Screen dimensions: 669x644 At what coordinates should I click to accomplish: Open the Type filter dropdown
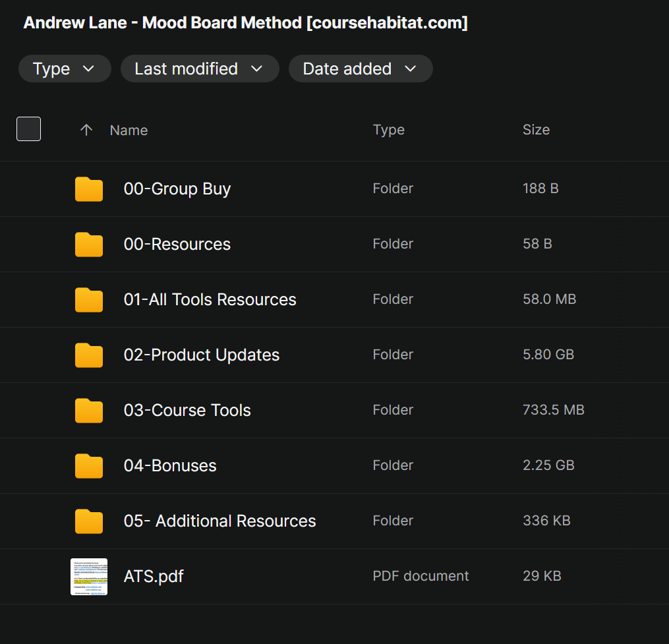(x=65, y=69)
